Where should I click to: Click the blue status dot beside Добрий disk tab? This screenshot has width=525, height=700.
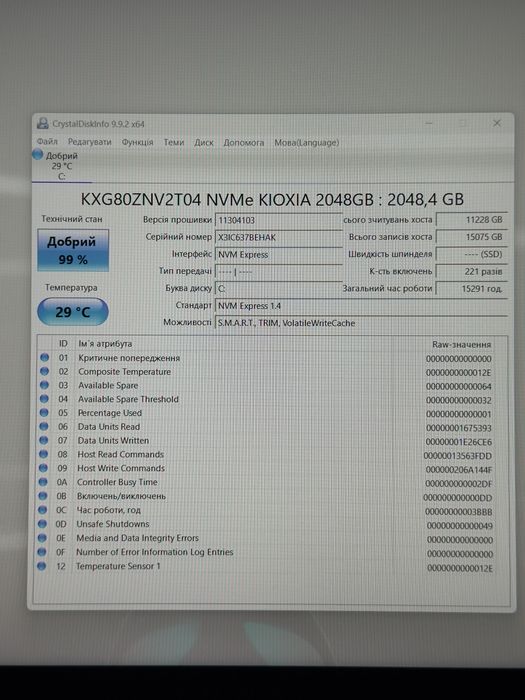point(38,155)
